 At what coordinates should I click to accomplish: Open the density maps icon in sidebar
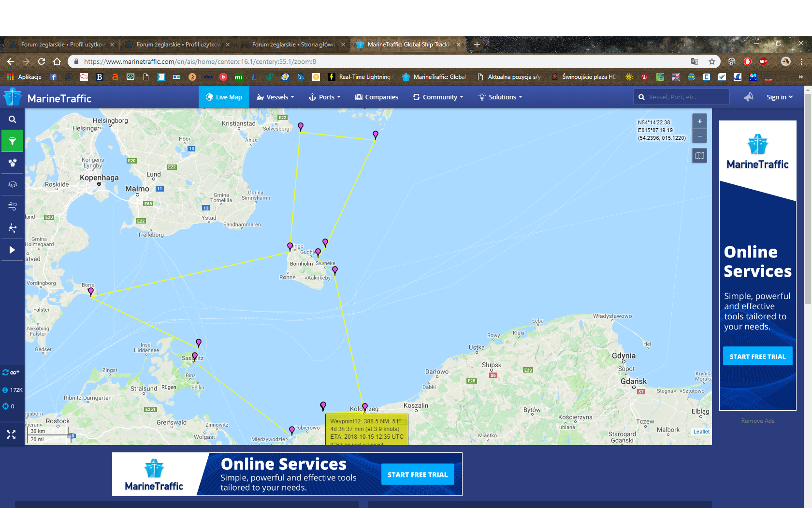pos(12,228)
